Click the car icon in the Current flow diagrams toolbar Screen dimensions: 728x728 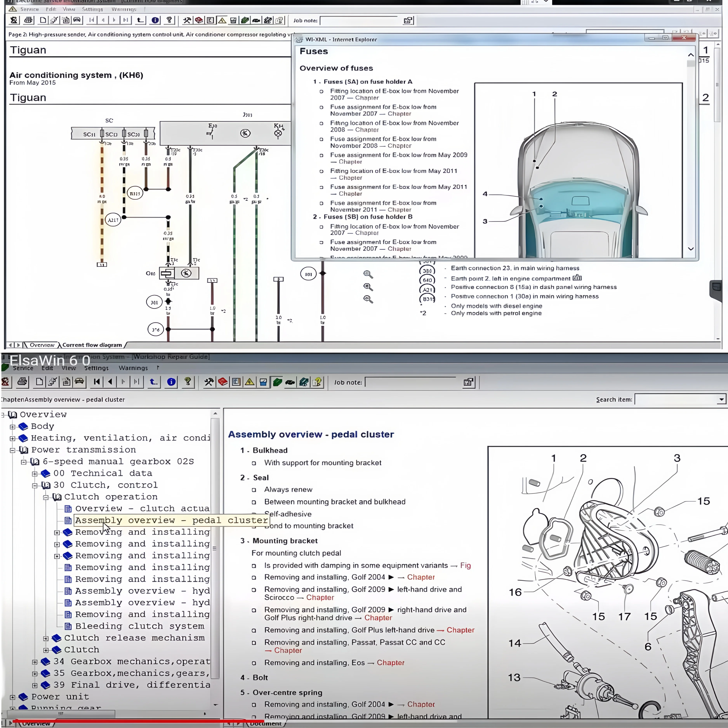[x=76, y=20]
